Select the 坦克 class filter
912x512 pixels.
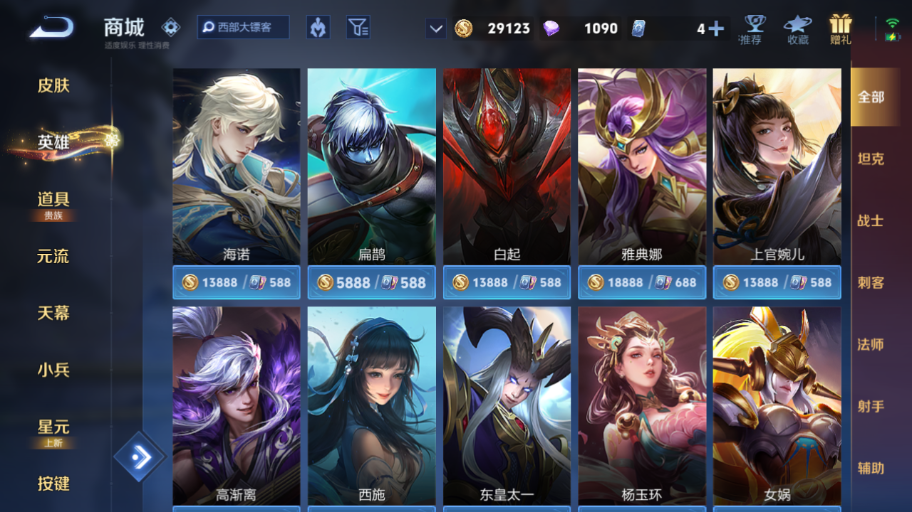pos(871,159)
